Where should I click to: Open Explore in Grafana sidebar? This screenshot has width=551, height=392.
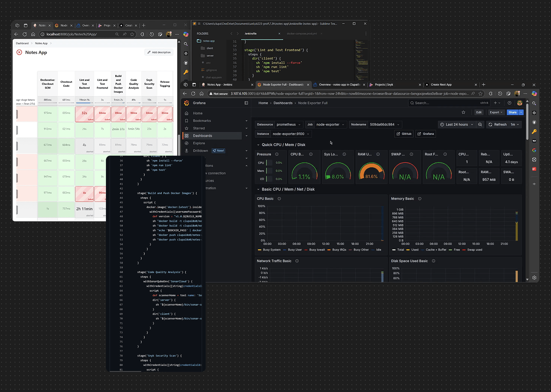(x=199, y=143)
